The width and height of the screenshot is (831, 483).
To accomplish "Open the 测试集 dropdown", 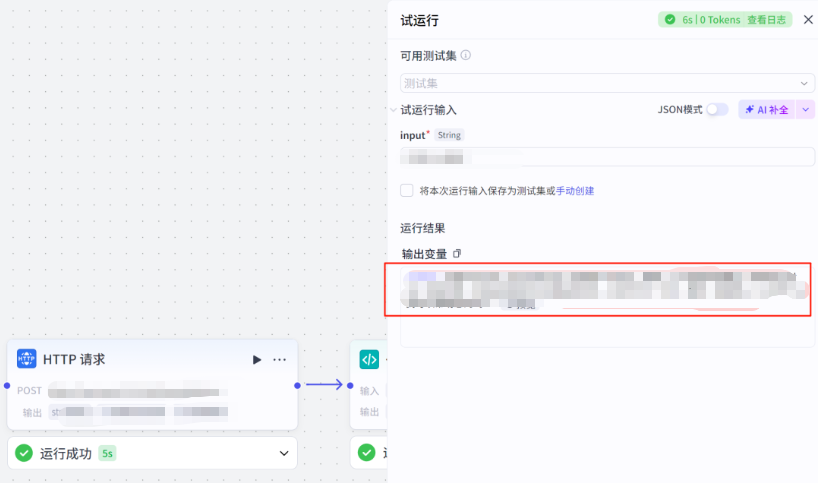I will [607, 84].
